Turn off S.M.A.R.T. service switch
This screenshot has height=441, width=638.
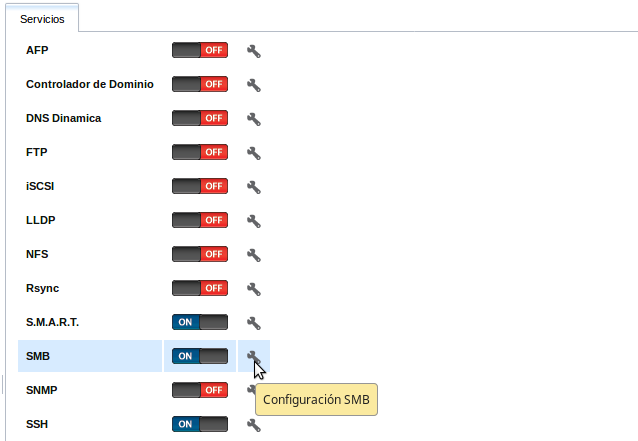[x=200, y=322]
